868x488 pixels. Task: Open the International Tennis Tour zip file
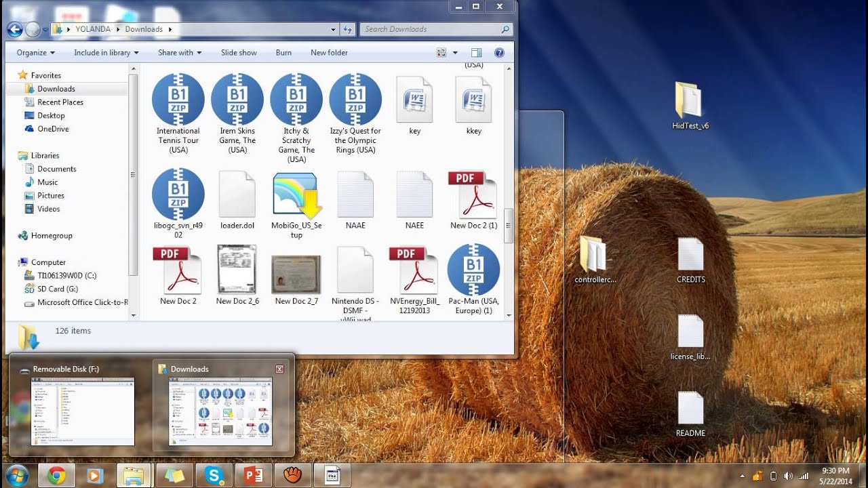[178, 114]
